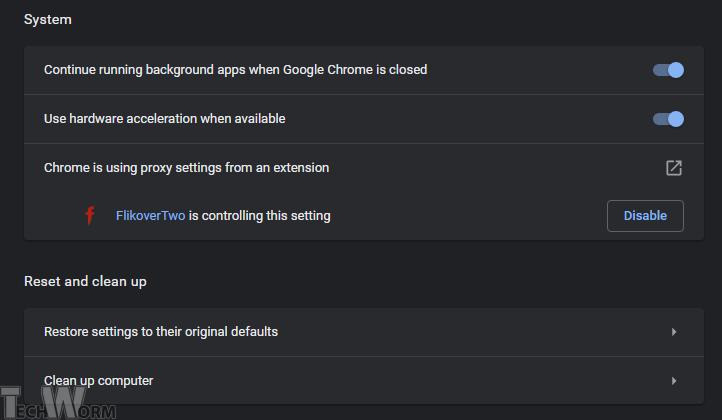Open the FlikoverTwo extension link
Screen dimensions: 722x420
(x=150, y=216)
